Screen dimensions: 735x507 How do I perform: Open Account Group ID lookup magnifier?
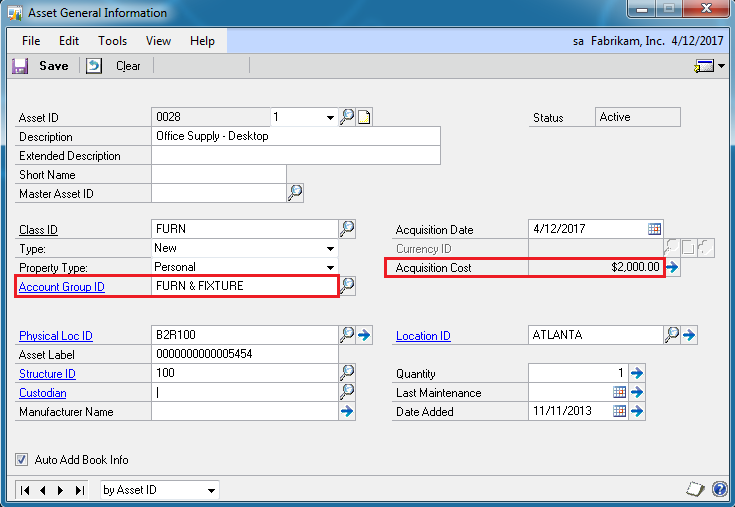[347, 285]
